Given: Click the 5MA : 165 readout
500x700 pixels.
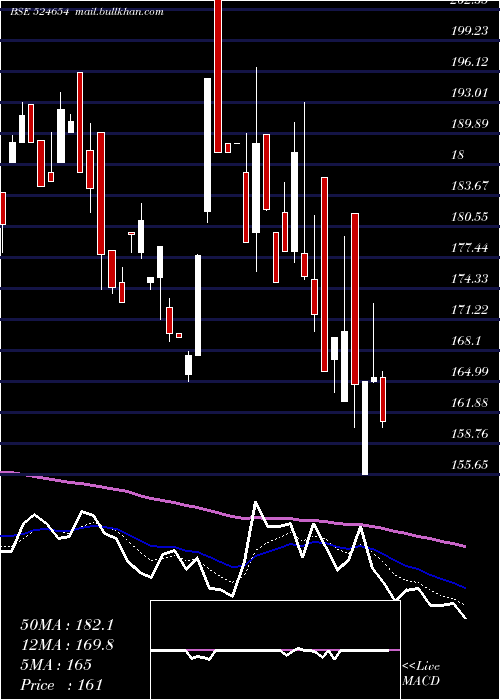Looking at the screenshot, I should tap(56, 665).
